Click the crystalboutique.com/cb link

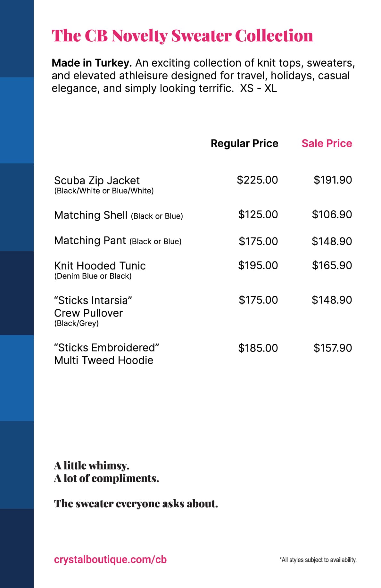click(110, 560)
